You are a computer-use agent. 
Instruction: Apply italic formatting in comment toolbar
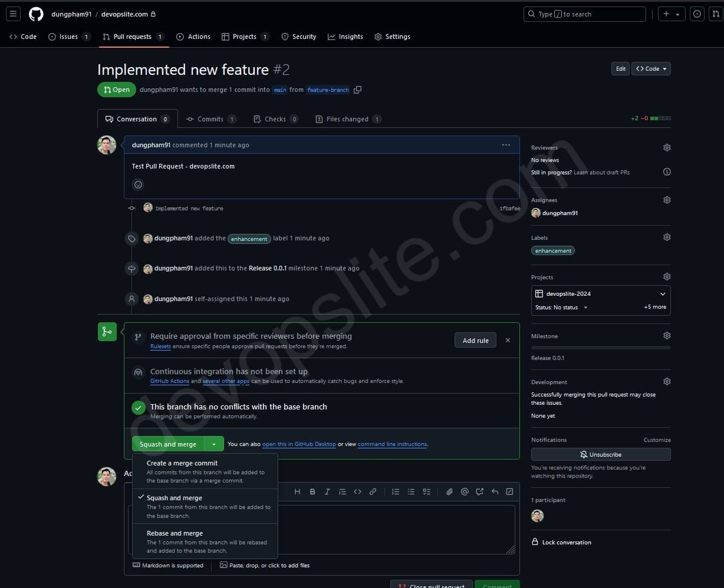[x=327, y=491]
